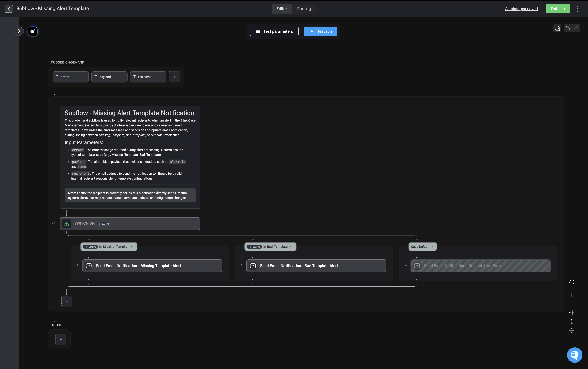Open the three-dot more options menu

(x=577, y=9)
